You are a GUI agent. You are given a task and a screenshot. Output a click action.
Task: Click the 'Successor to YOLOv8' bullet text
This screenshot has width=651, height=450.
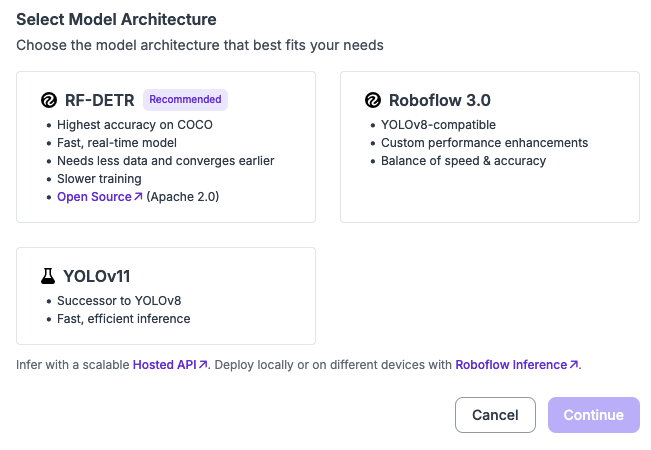coord(119,301)
